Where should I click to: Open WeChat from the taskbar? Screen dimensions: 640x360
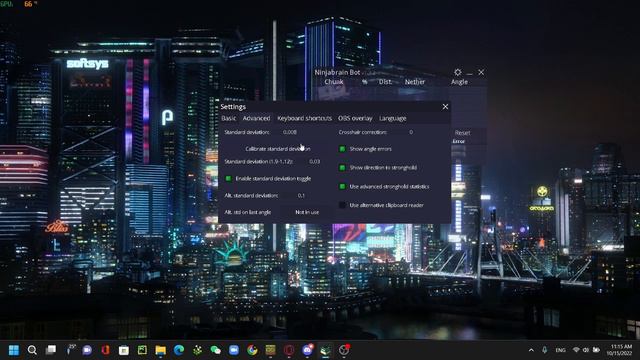(x=216, y=350)
